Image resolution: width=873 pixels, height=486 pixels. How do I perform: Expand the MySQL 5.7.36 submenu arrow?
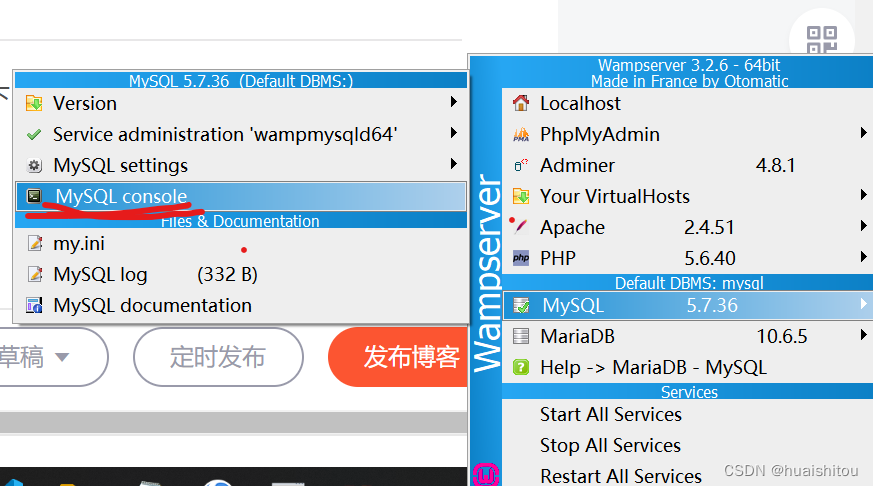coord(863,303)
